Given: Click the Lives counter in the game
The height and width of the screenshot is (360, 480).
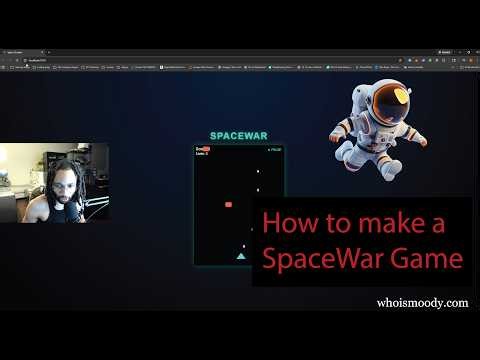Looking at the screenshot, I should [x=202, y=154].
